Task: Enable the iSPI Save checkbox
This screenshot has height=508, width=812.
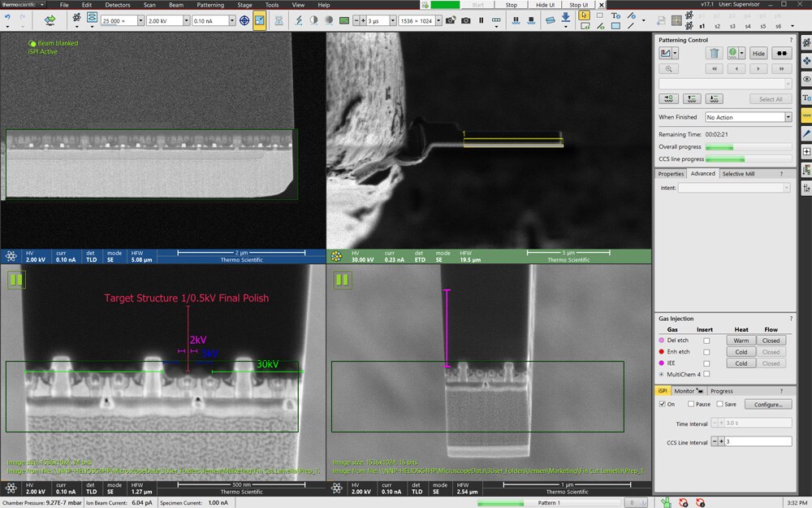Action: (719, 404)
